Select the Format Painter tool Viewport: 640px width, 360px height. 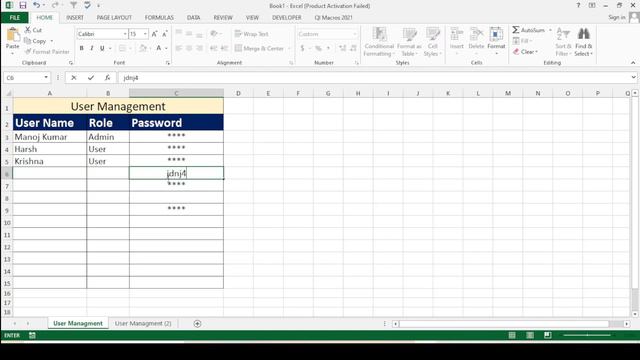click(x=47, y=52)
